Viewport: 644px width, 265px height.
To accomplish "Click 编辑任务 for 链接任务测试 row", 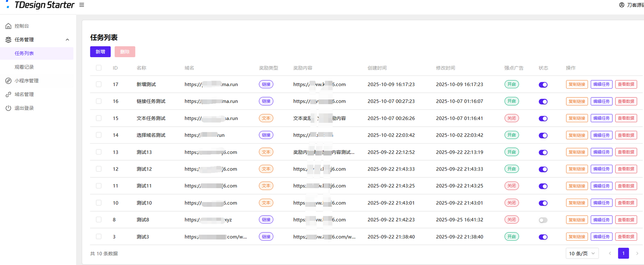I will (x=601, y=101).
